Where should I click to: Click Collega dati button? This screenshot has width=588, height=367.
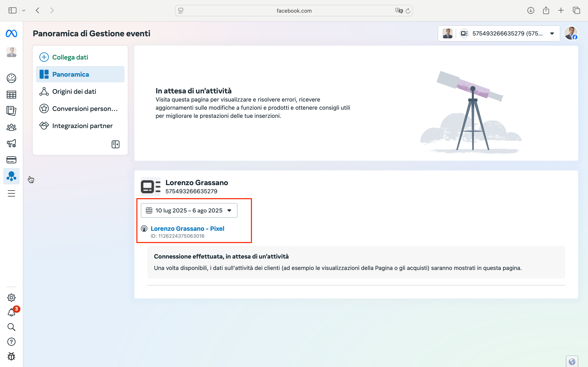(70, 57)
